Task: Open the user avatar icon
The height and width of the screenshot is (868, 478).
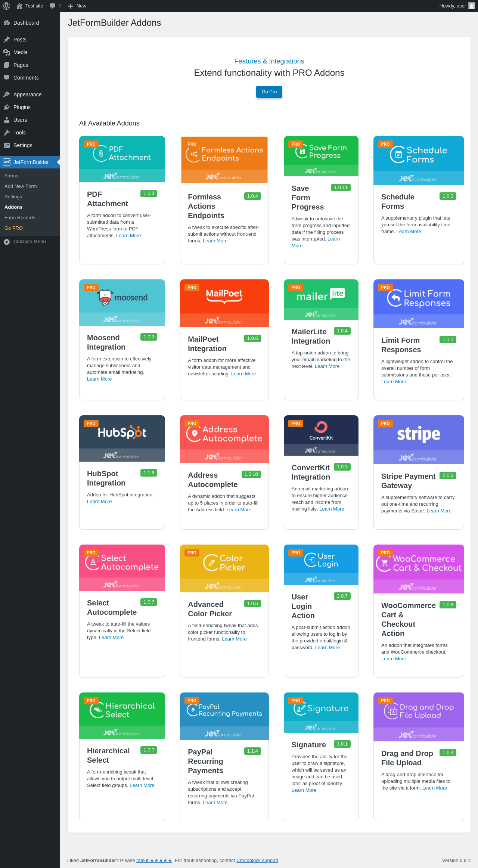Action: tap(472, 6)
